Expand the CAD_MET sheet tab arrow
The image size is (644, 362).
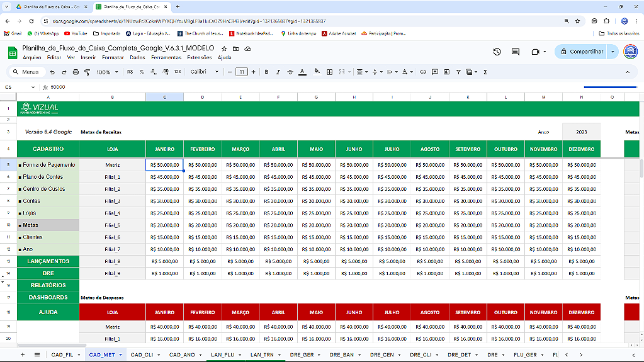point(120,355)
